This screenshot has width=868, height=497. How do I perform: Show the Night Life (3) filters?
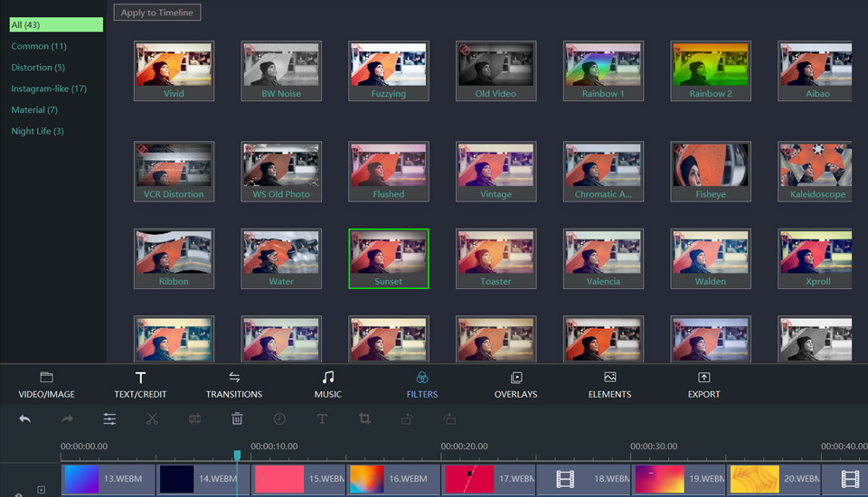[37, 131]
